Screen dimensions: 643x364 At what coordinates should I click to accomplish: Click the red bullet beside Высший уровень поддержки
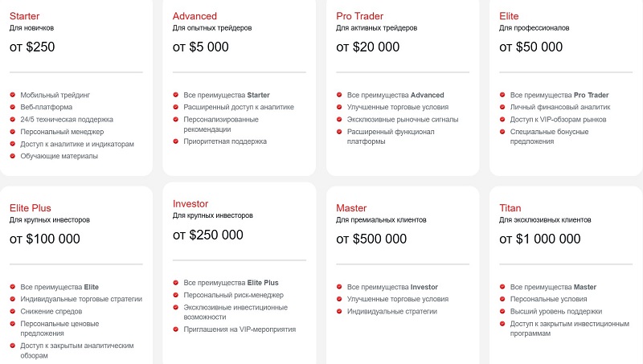(x=502, y=311)
